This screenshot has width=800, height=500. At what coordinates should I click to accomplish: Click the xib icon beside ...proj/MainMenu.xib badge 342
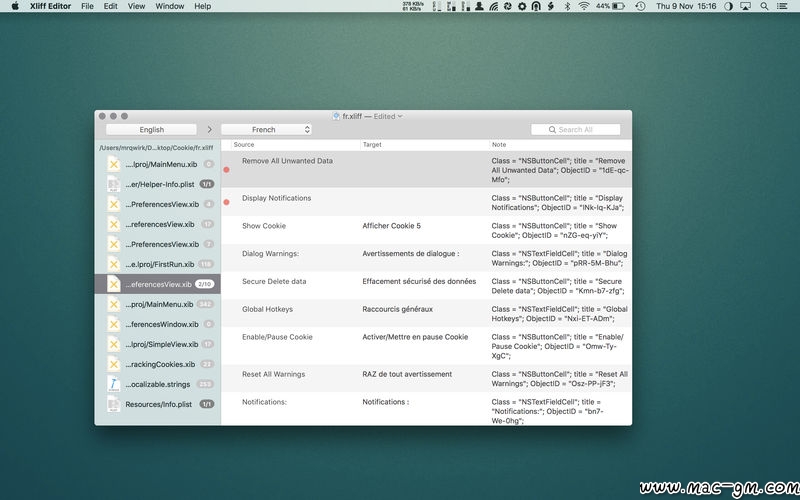click(x=113, y=304)
